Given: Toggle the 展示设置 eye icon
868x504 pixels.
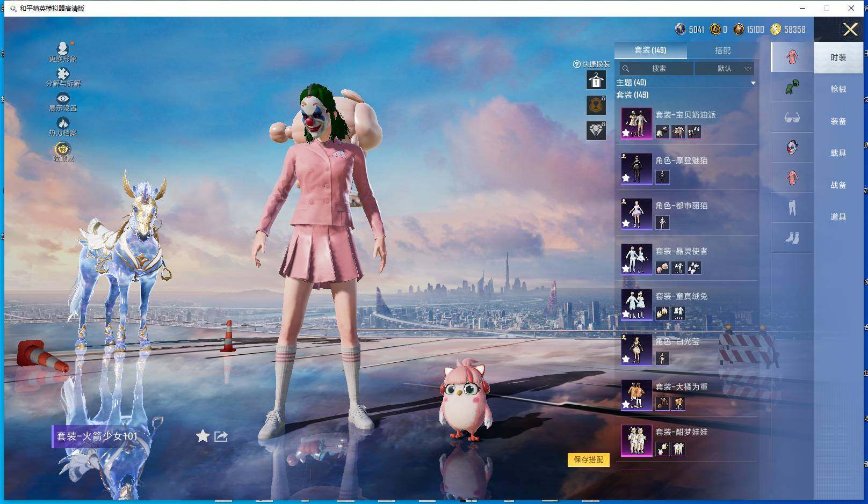Looking at the screenshot, I should [63, 98].
